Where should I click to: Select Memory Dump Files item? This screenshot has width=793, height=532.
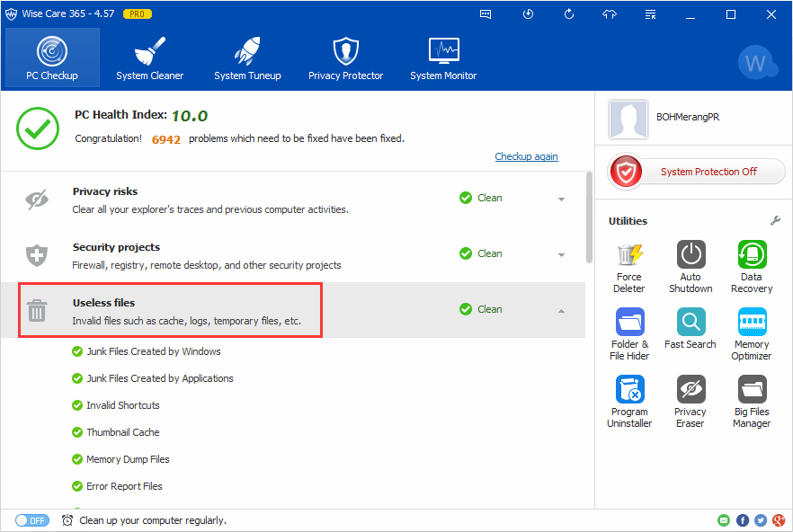click(x=128, y=459)
